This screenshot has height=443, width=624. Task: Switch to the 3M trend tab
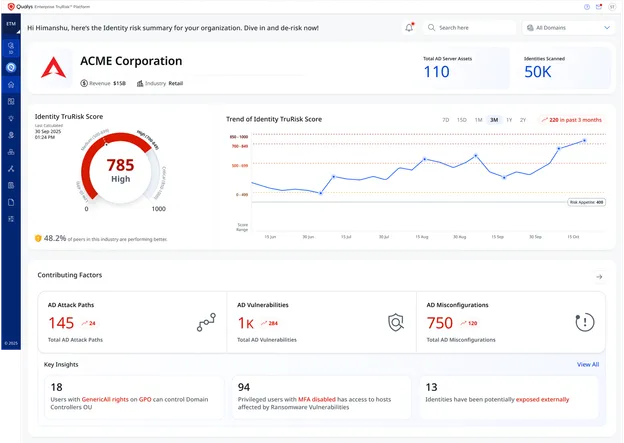[494, 120]
